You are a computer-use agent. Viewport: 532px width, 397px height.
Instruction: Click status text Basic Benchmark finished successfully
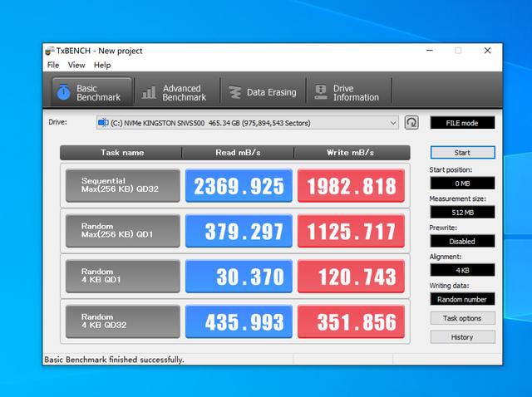pos(114,360)
